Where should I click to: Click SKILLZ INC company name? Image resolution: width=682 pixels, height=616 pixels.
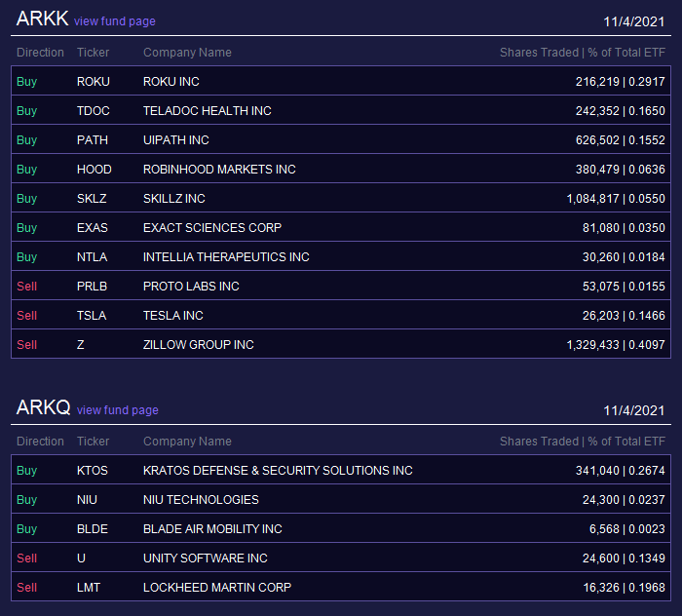coord(174,199)
